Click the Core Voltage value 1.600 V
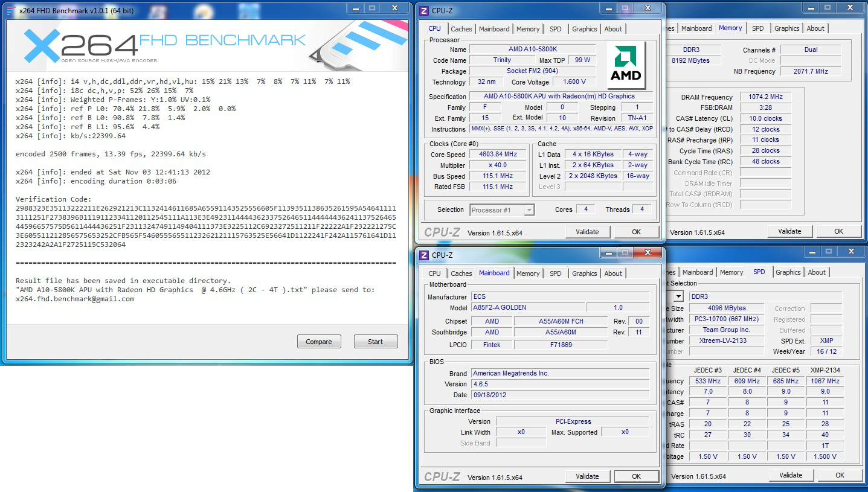868x492 pixels. coord(574,82)
